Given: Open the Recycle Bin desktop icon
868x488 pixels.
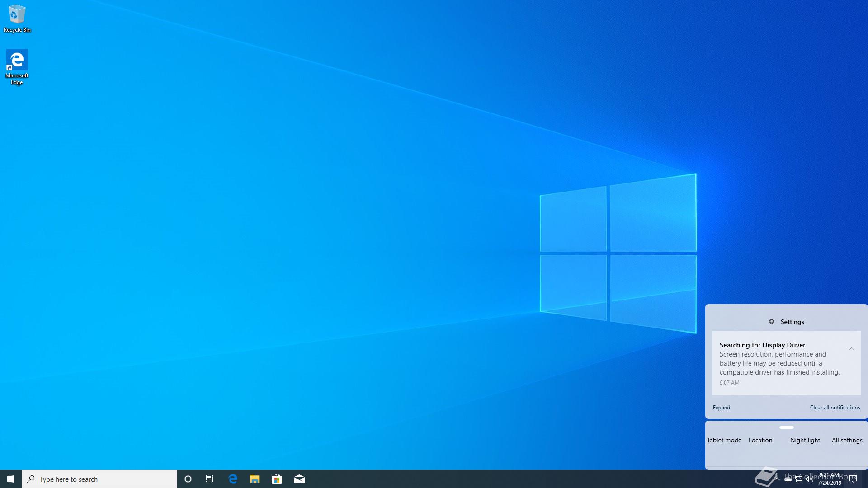Looking at the screenshot, I should coord(17,18).
